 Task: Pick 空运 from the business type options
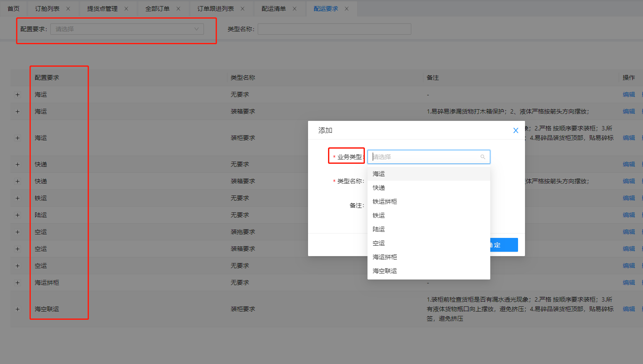379,243
